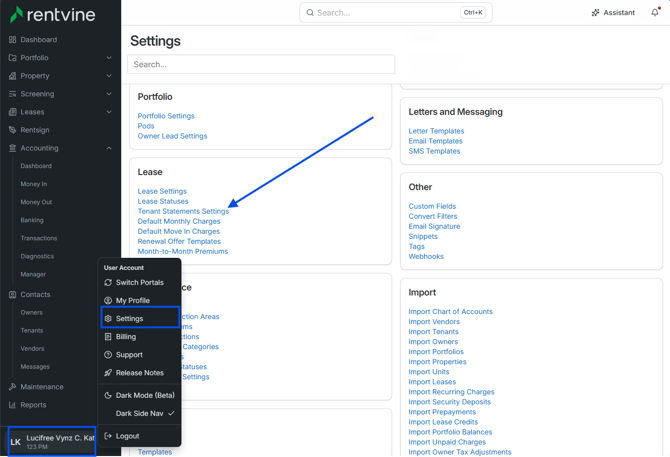Select Billing in user menu
This screenshot has height=457, width=670.
(x=140, y=337)
